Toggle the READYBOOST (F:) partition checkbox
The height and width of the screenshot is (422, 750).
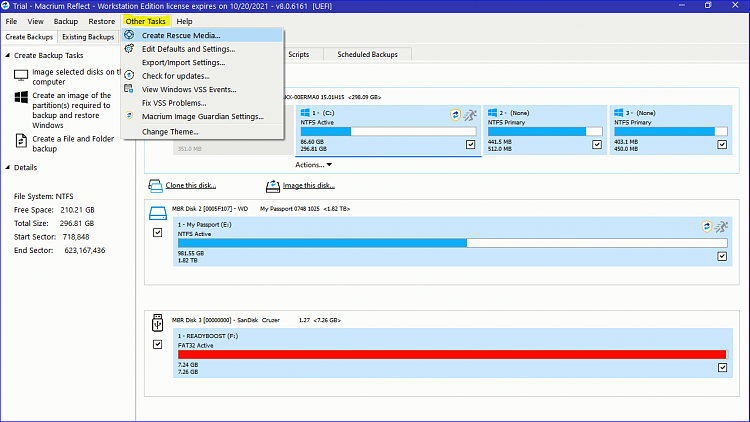point(722,367)
